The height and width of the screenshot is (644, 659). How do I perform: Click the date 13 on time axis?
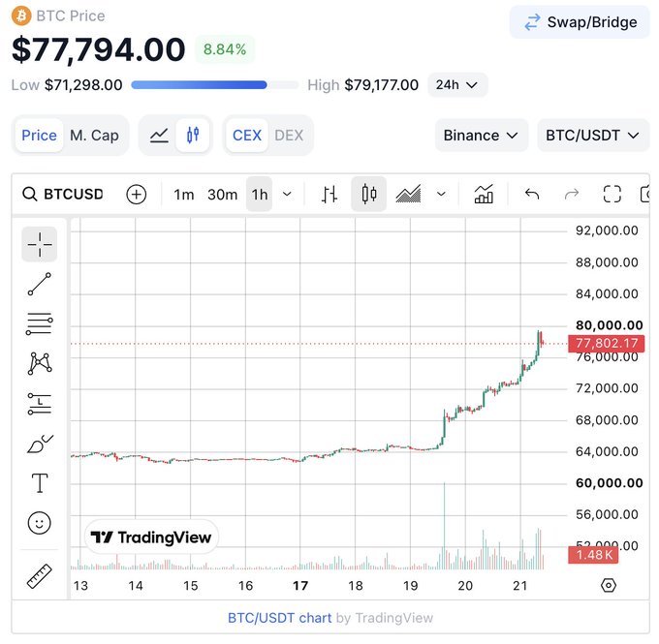80,586
